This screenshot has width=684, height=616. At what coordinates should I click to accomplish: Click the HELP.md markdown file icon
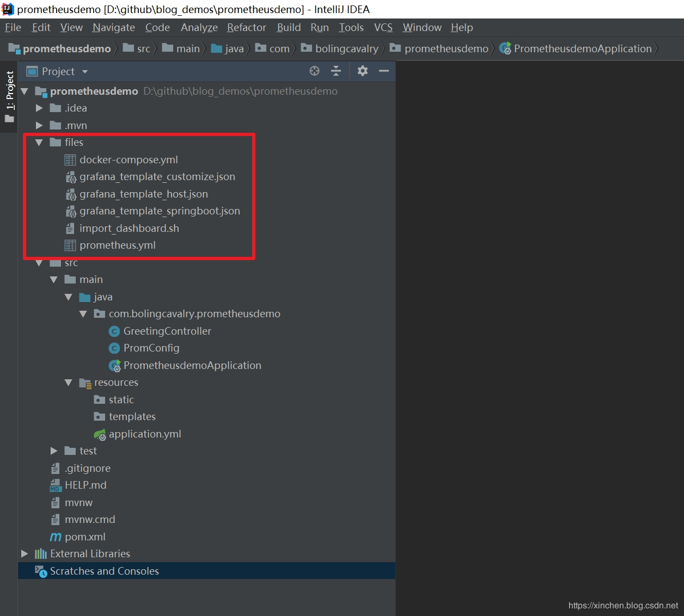(x=56, y=485)
